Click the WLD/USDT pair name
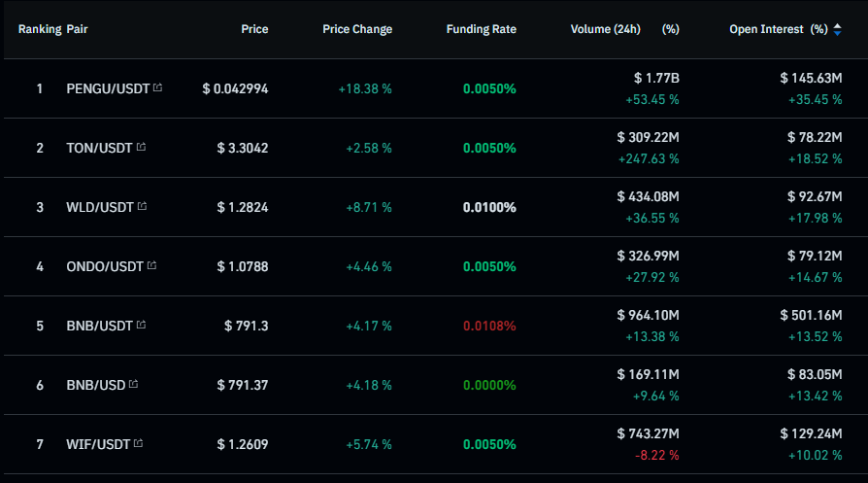 (100, 207)
